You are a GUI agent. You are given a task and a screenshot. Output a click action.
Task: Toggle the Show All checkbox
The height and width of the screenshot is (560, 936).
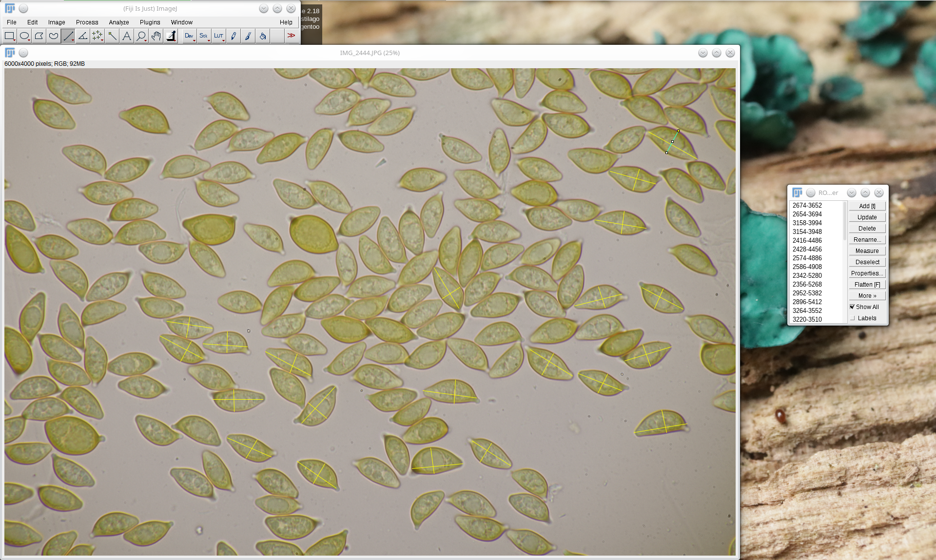tap(852, 307)
